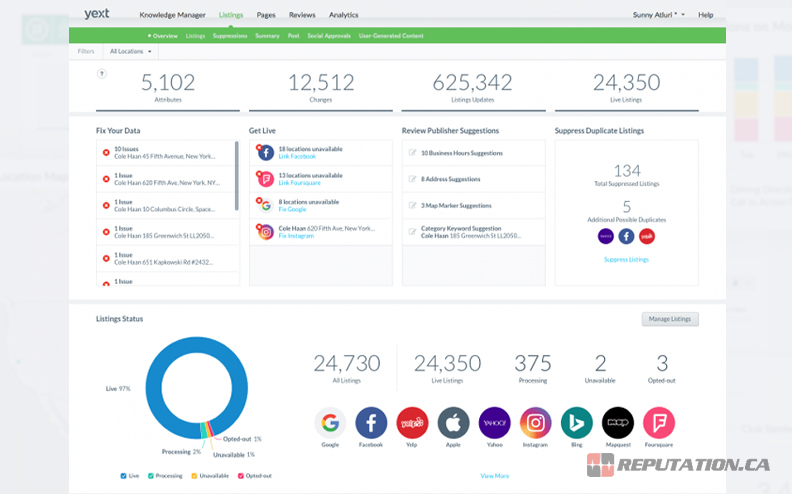Viewport: 792px width, 494px height.
Task: Toggle the Processing legend checkbox
Action: pos(151,475)
